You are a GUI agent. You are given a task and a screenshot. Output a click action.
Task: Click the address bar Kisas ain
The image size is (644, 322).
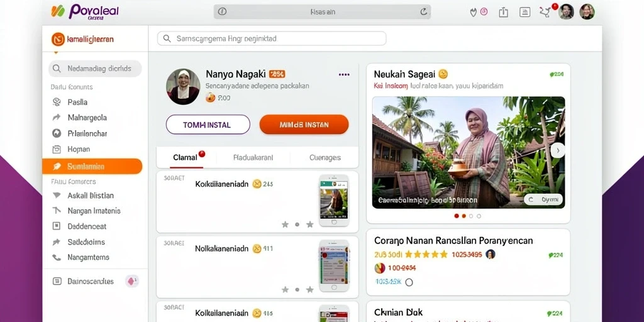point(322,11)
